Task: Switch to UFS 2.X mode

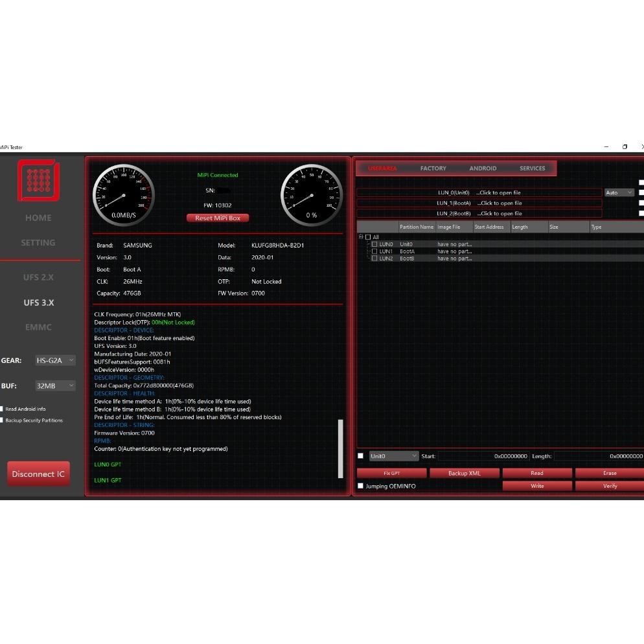Action: pos(38,277)
